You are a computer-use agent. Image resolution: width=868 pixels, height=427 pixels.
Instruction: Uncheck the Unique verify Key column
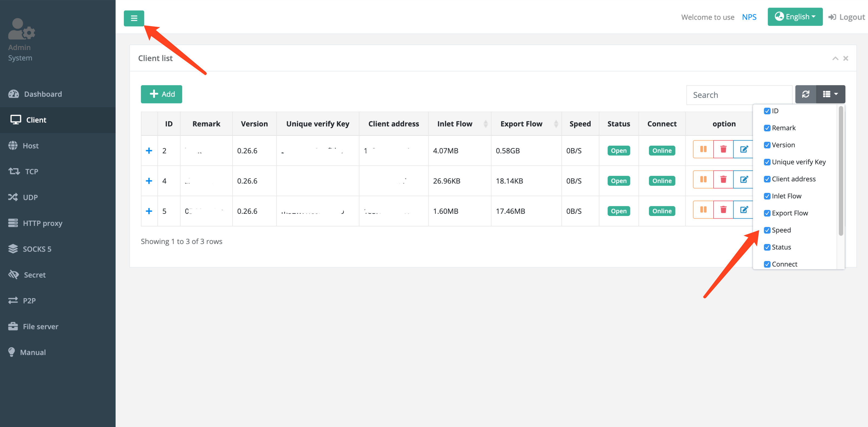pyautogui.click(x=768, y=162)
